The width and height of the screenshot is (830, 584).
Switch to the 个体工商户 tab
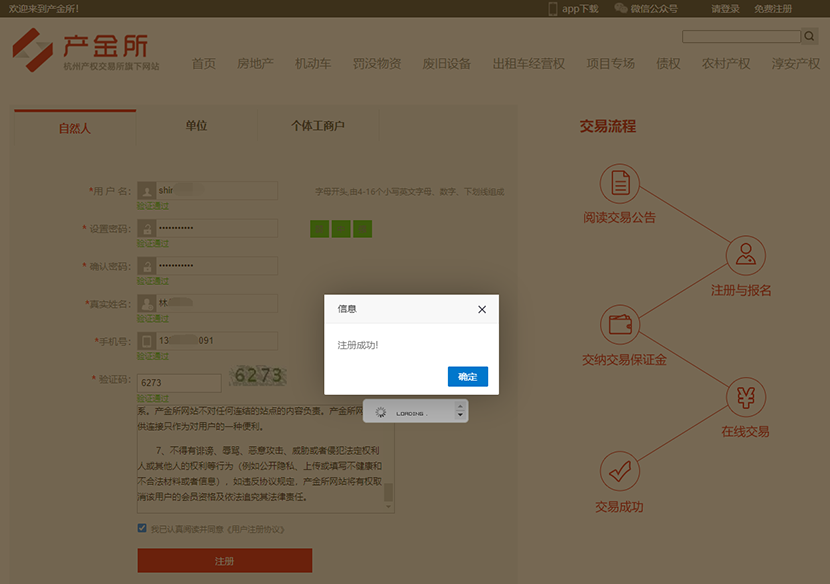[318, 126]
